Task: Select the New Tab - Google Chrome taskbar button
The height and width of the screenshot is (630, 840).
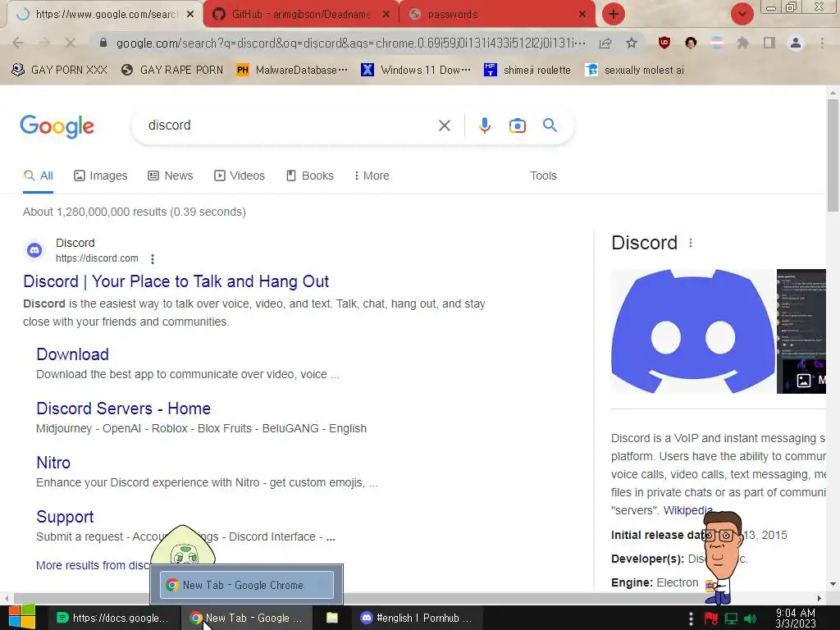Action: pos(246,619)
